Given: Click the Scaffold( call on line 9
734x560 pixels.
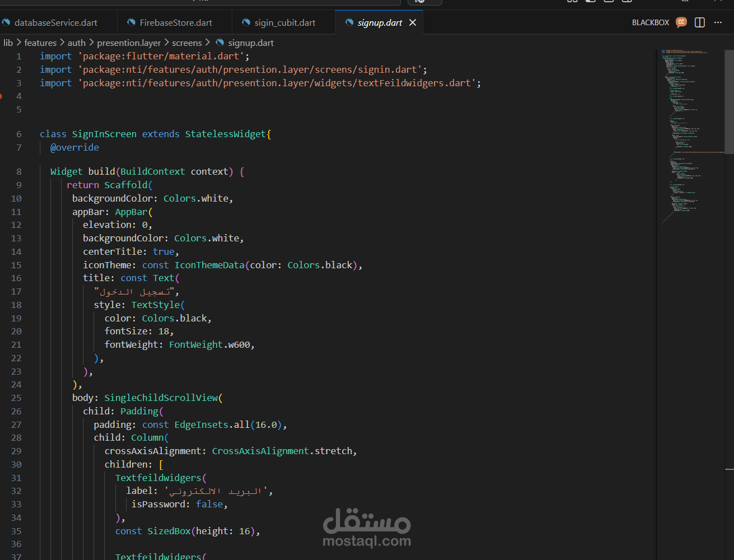Looking at the screenshot, I should coord(128,185).
